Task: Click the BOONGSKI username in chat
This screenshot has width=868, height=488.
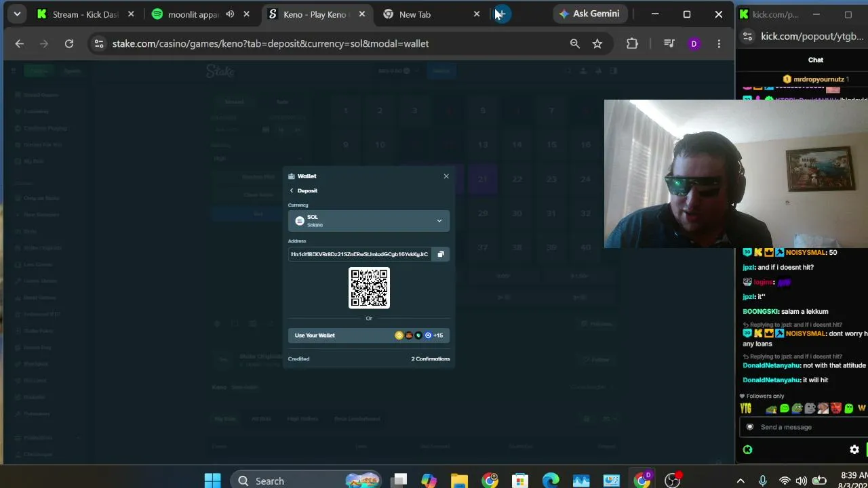Action: 759,311
